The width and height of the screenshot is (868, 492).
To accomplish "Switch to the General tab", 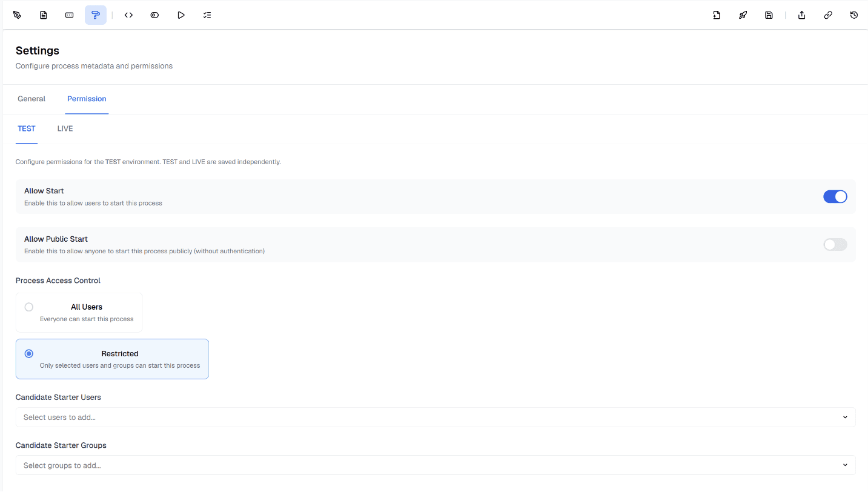I will pyautogui.click(x=31, y=99).
